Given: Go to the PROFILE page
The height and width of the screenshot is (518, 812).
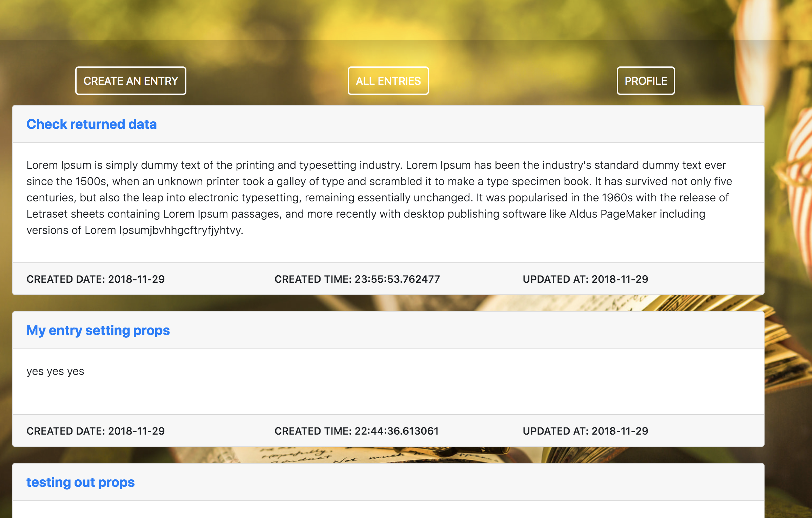Looking at the screenshot, I should pos(645,81).
